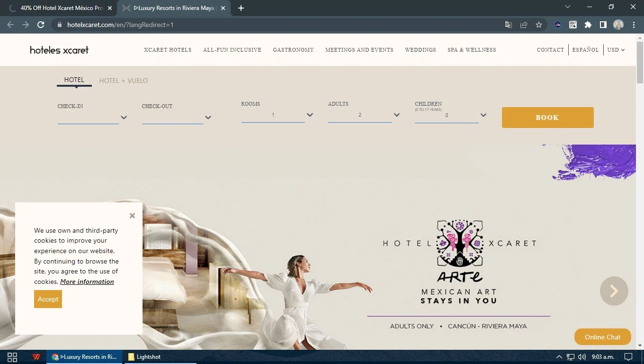Open the Google Translate icon in the address bar
The height and width of the screenshot is (364, 644).
click(x=509, y=25)
